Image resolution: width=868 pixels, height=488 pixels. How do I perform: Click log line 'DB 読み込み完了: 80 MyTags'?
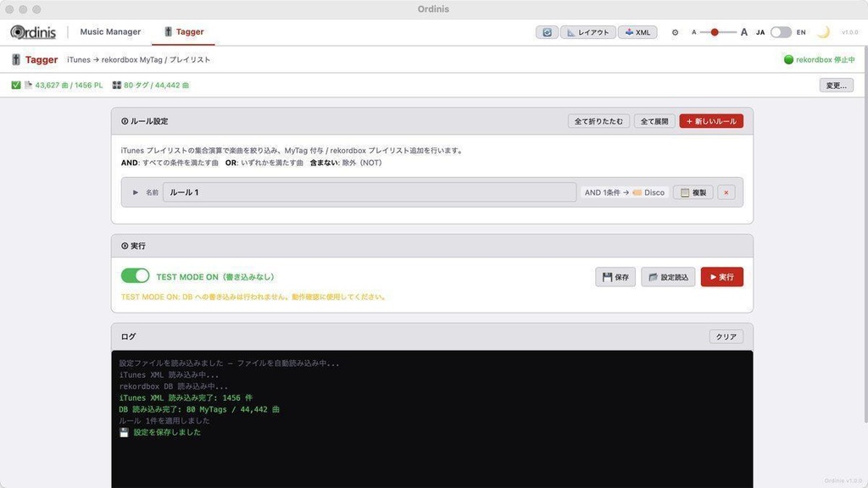point(199,409)
